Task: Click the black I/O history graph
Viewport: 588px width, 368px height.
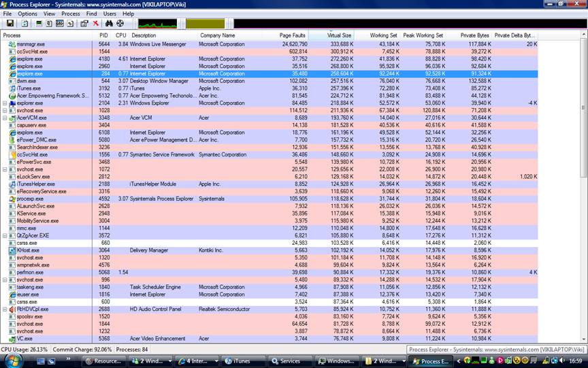Action: (410, 24)
